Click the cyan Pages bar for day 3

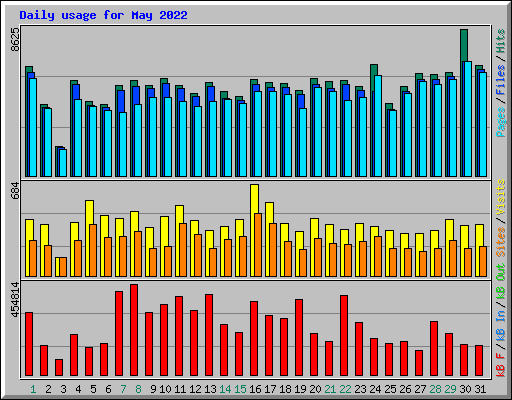tap(63, 163)
